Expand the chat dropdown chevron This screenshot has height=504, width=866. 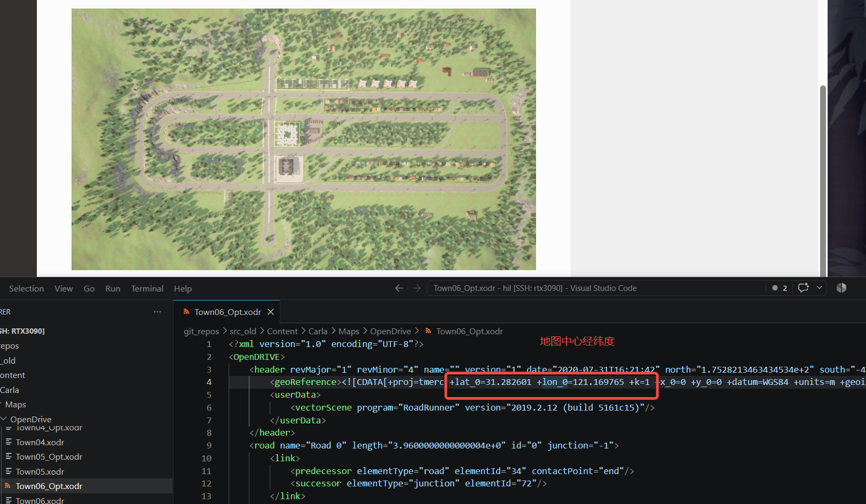[x=820, y=288]
